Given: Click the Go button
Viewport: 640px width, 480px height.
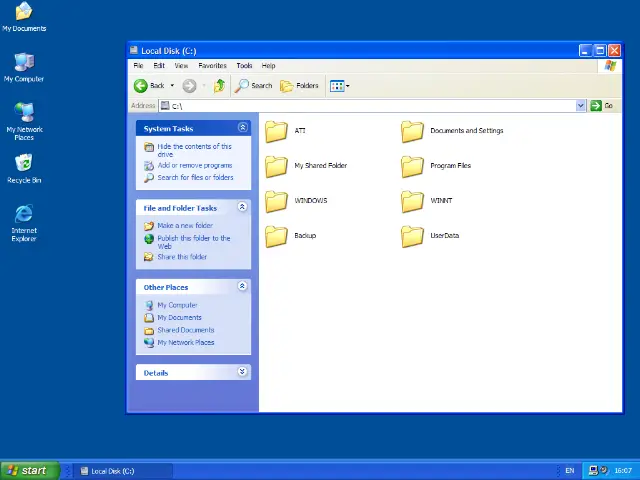Looking at the screenshot, I should point(602,106).
